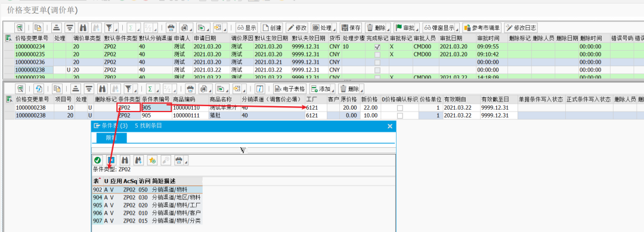Screen dimensions: 644x232
Task: Sort descending in the upper grid toolbar
Action: [70, 28]
